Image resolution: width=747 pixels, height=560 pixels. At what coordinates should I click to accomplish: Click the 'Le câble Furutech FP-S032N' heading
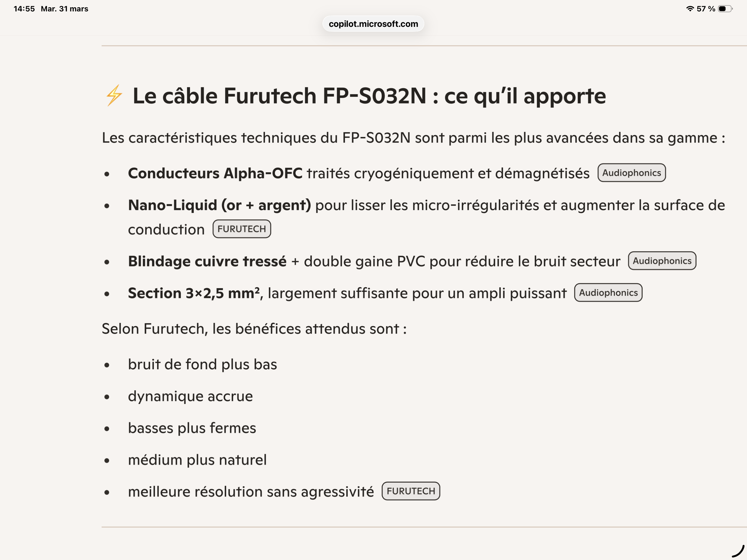369,96
